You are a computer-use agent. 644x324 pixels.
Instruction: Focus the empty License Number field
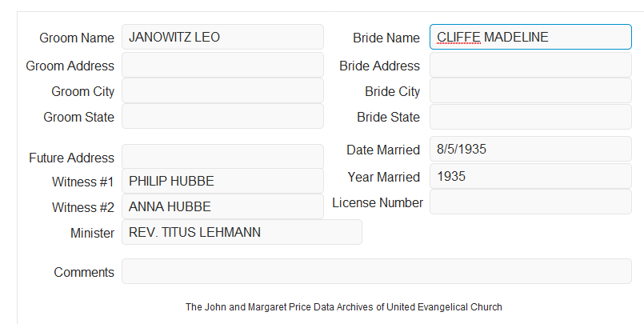point(530,202)
